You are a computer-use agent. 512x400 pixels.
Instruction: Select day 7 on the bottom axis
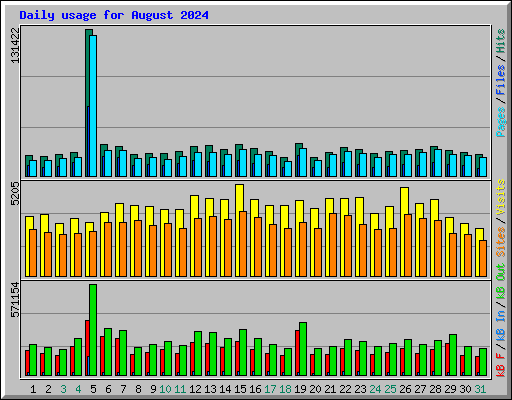click(123, 389)
